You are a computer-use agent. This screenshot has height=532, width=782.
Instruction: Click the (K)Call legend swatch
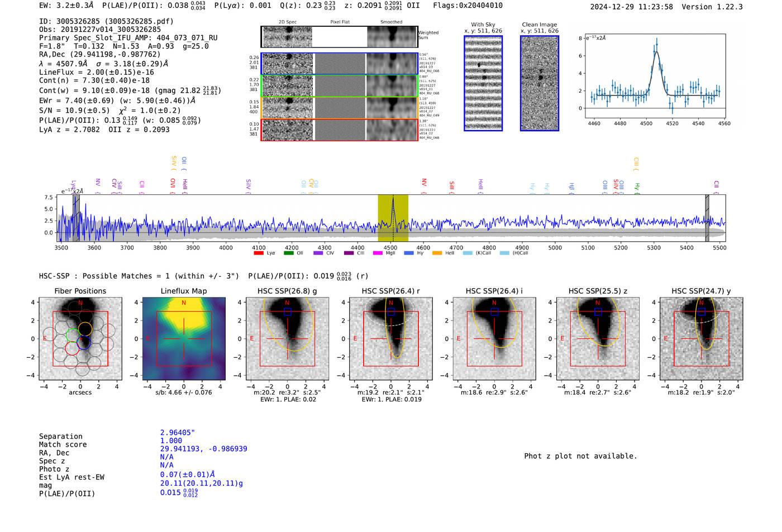[468, 253]
